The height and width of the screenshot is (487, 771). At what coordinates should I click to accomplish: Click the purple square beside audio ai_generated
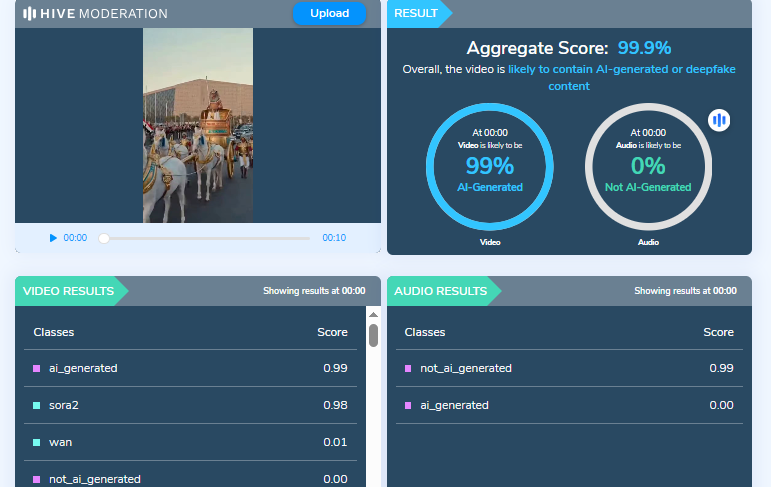point(408,405)
